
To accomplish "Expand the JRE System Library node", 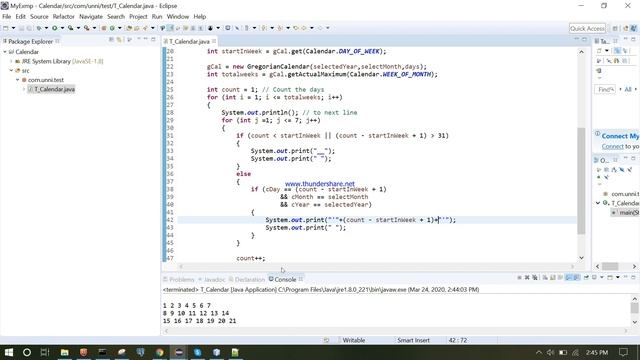I will 11,61.
